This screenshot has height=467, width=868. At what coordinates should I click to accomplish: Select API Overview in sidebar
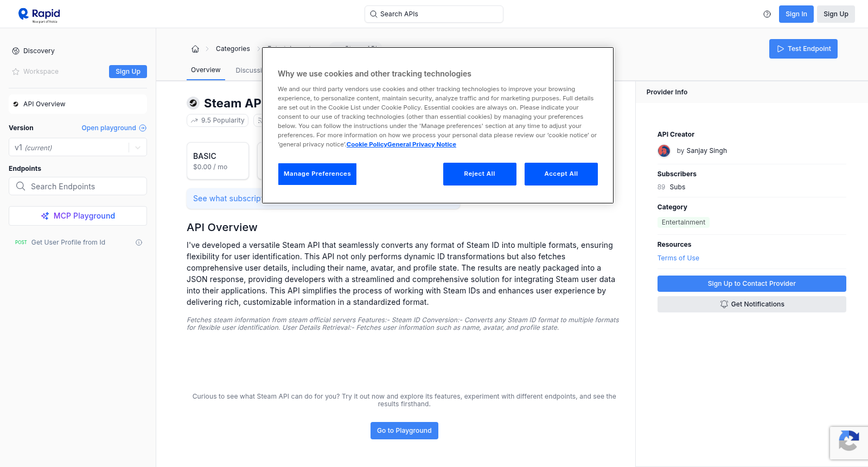point(78,104)
